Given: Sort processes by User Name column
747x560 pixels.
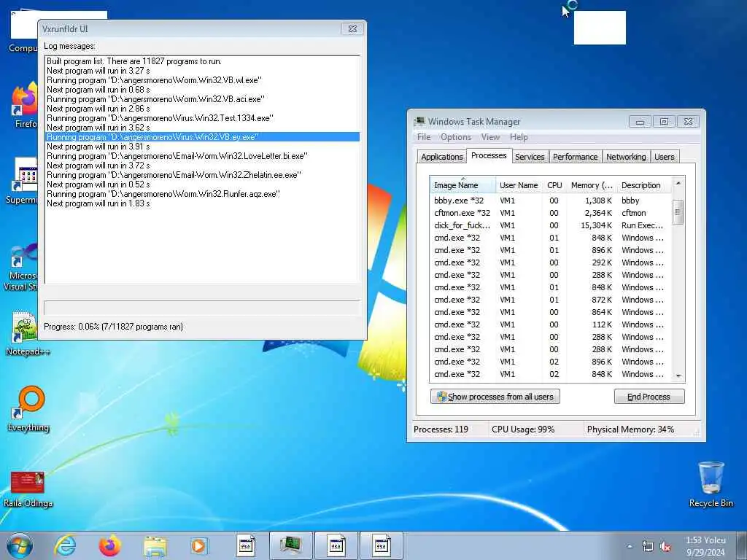Looking at the screenshot, I should pos(519,184).
